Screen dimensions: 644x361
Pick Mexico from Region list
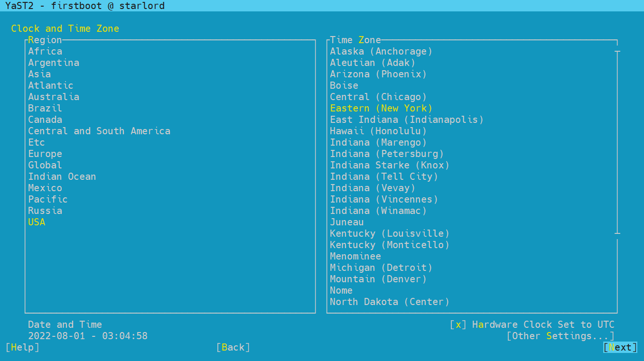coord(45,188)
